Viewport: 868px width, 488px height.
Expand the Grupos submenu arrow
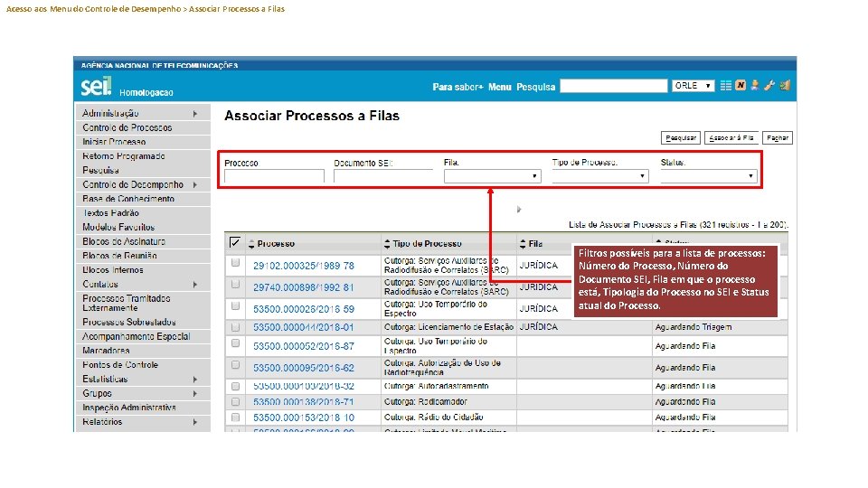click(195, 394)
